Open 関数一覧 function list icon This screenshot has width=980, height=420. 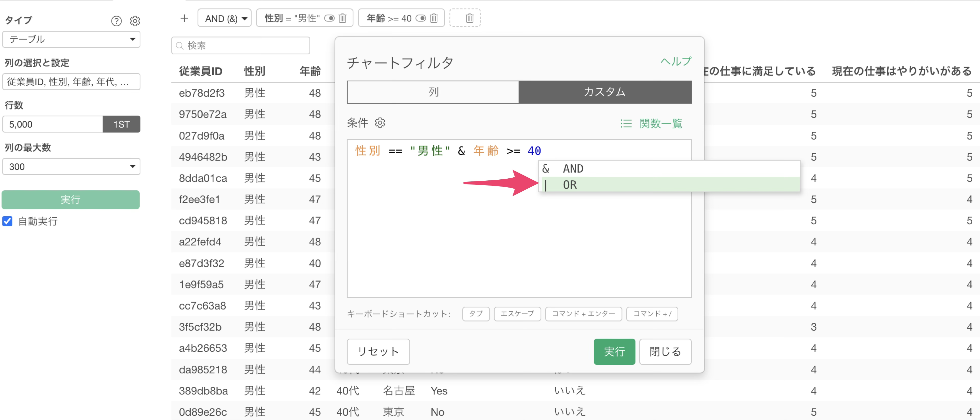626,124
